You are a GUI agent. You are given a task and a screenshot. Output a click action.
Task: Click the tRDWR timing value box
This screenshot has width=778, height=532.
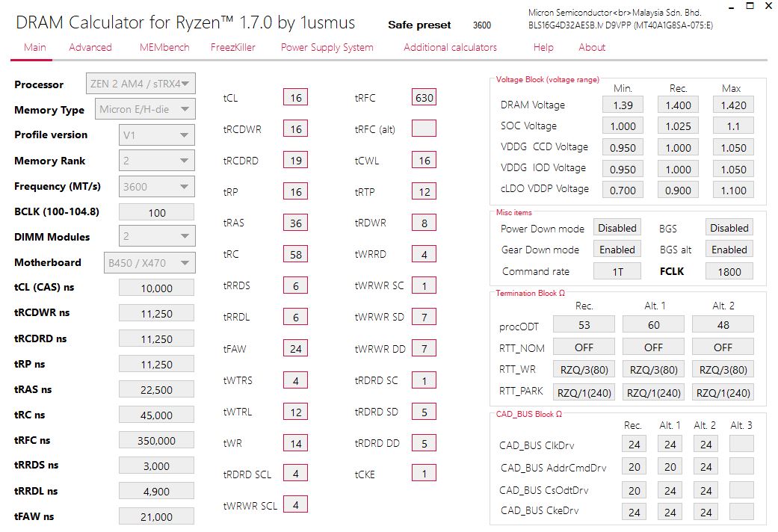click(424, 223)
